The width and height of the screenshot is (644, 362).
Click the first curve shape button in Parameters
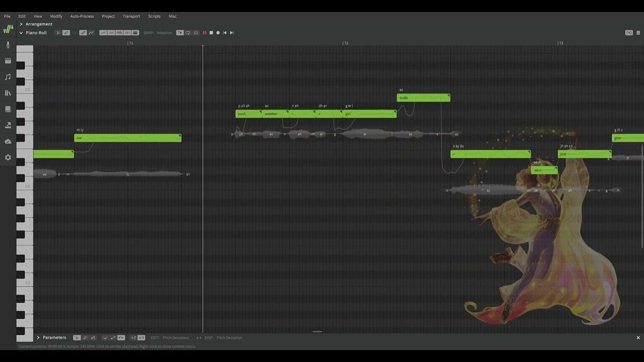pyautogui.click(x=105, y=338)
